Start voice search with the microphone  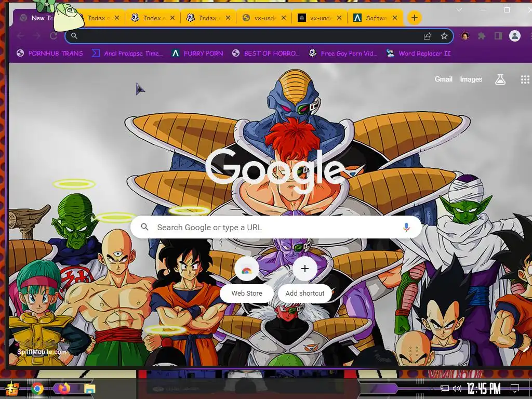point(406,228)
